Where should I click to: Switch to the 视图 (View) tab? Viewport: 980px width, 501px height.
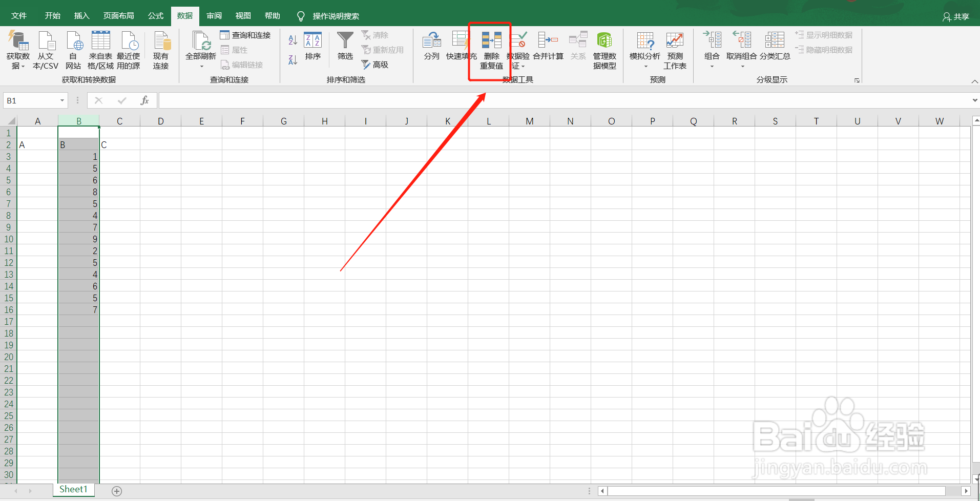point(243,16)
